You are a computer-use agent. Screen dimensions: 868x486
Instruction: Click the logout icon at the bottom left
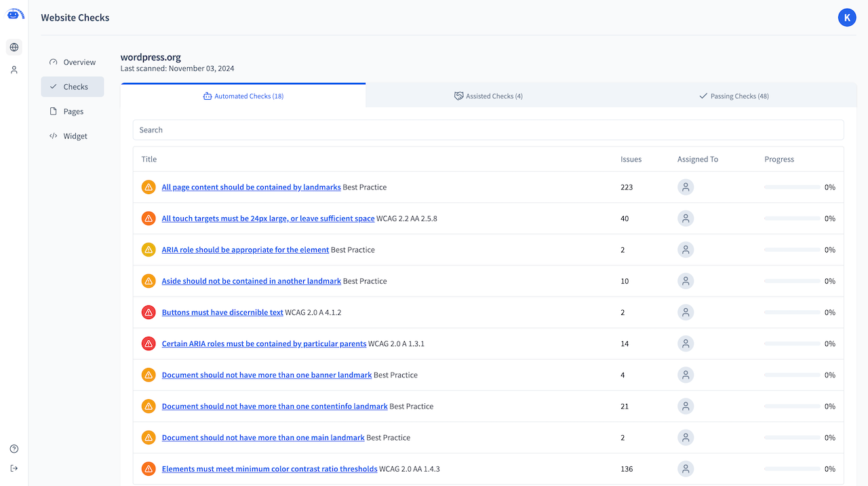[14, 468]
